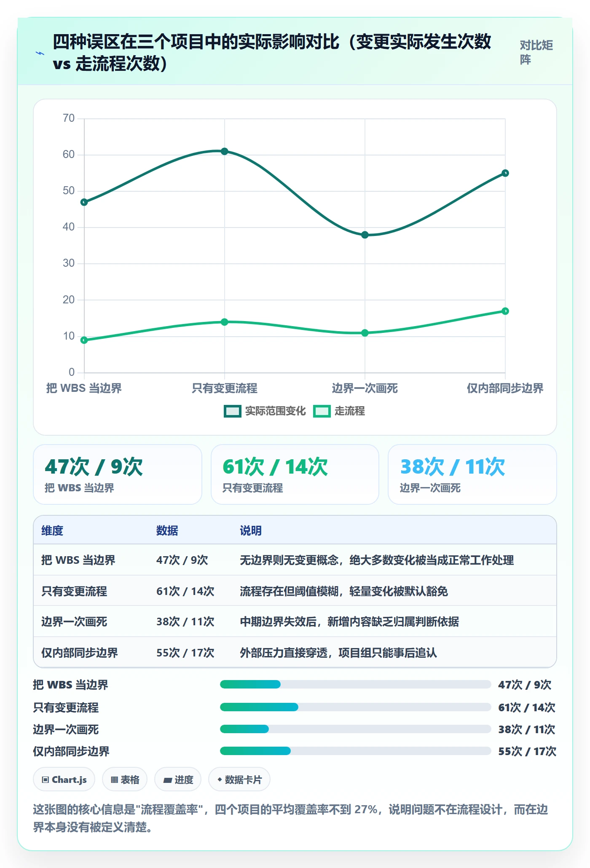Select the light green point at value 14

click(x=225, y=322)
